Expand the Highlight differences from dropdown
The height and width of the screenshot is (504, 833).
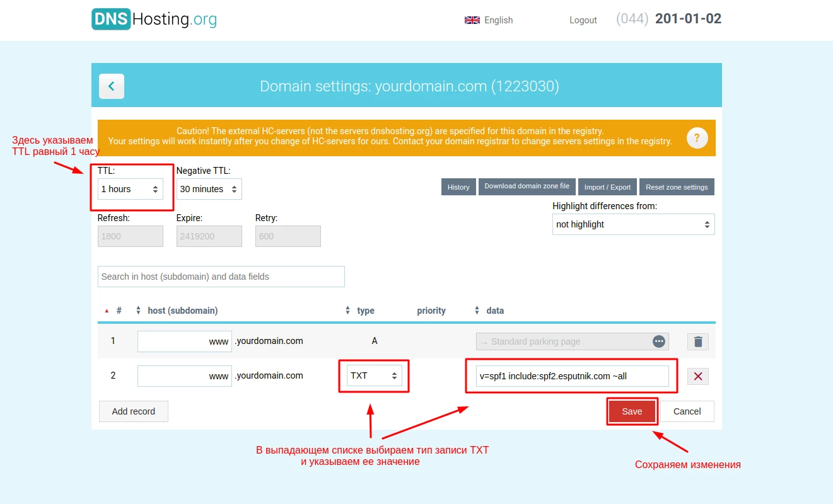point(633,224)
